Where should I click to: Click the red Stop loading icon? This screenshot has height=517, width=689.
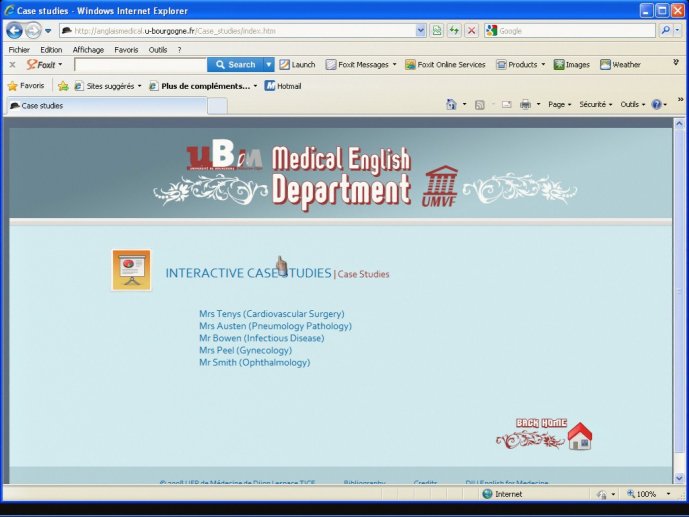[471, 31]
